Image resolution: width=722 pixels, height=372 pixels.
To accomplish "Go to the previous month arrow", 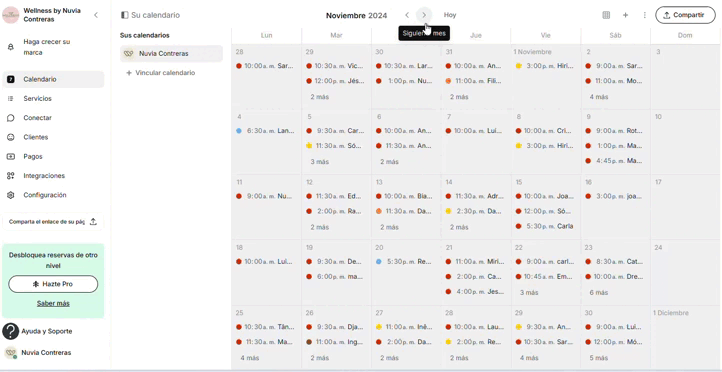I will (x=407, y=15).
